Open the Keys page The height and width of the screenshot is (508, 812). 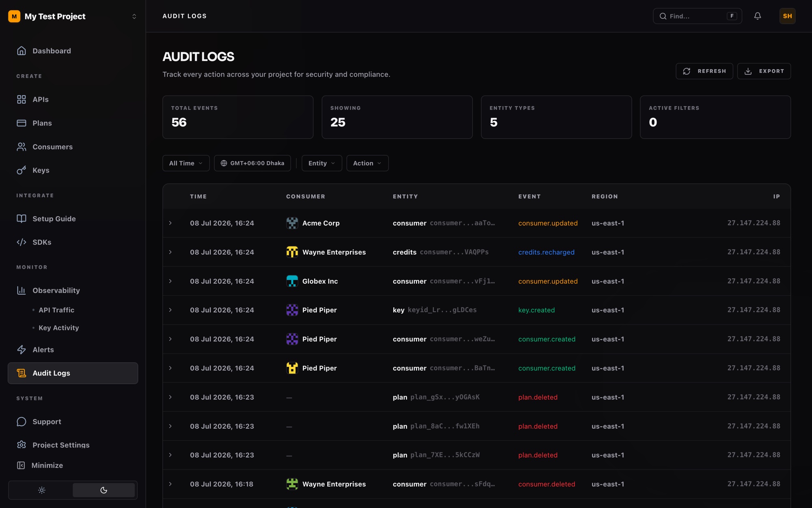click(73, 170)
